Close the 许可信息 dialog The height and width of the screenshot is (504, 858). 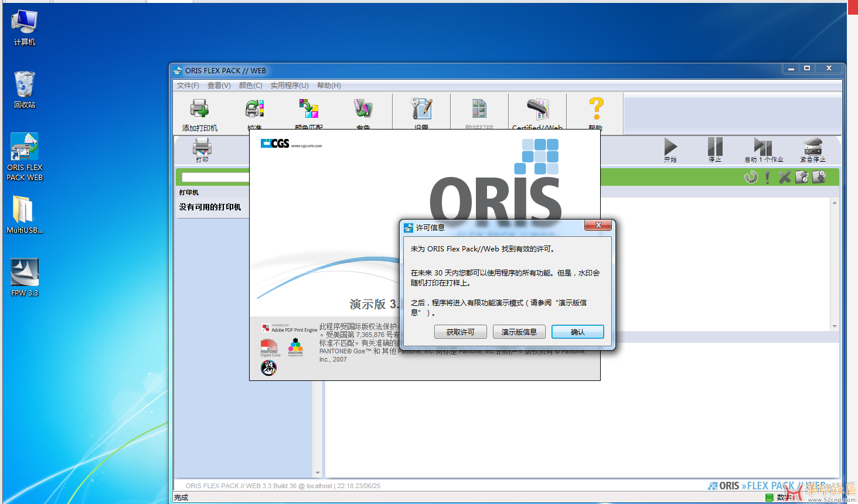(x=598, y=225)
